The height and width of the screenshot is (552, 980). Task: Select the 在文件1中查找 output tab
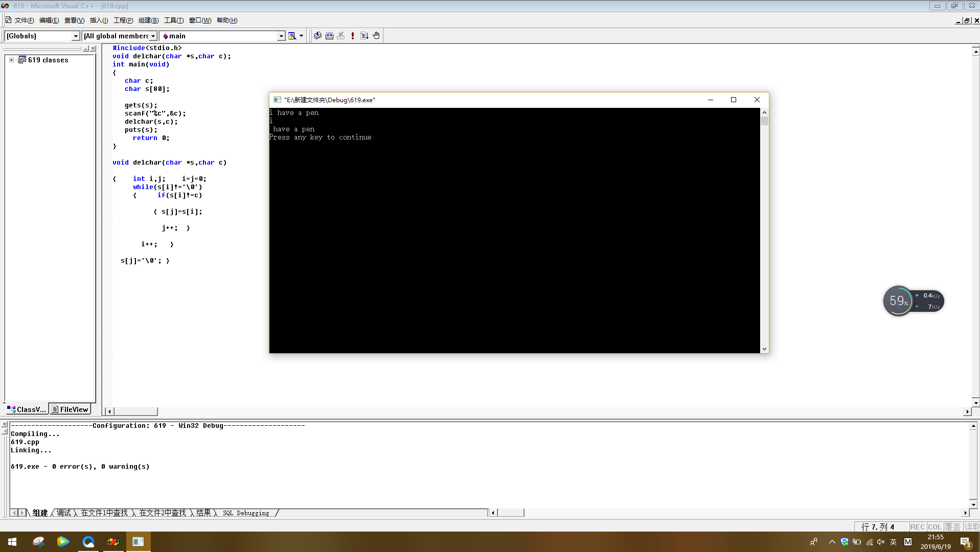pos(104,513)
